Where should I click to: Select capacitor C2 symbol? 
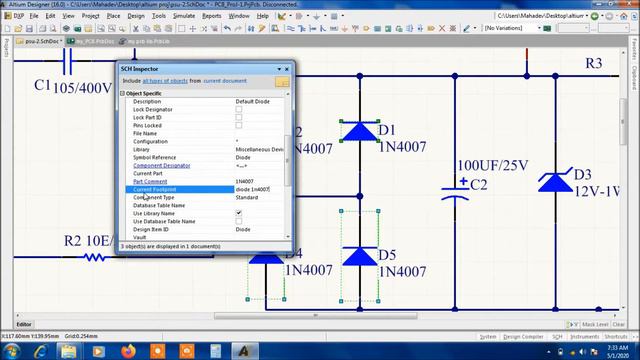[455, 193]
